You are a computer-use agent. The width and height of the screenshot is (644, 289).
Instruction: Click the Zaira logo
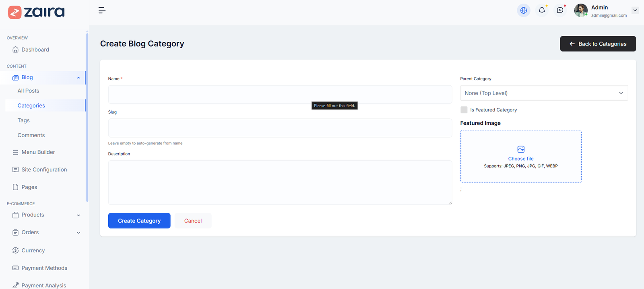36,12
